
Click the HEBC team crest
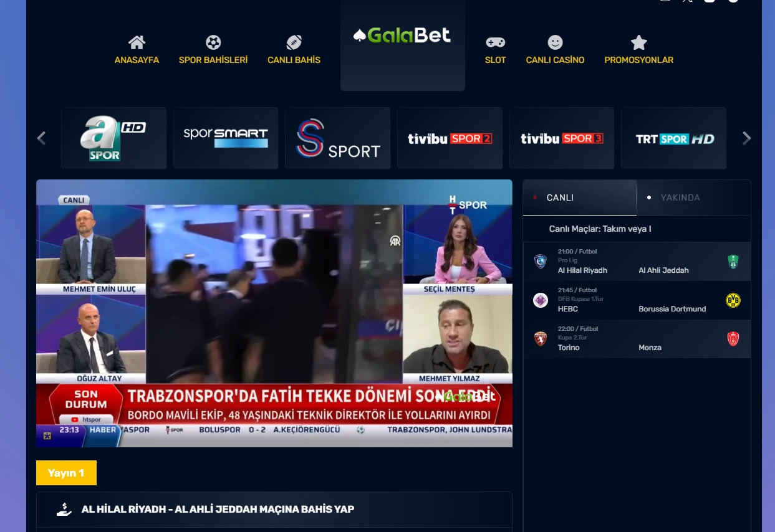coord(541,300)
